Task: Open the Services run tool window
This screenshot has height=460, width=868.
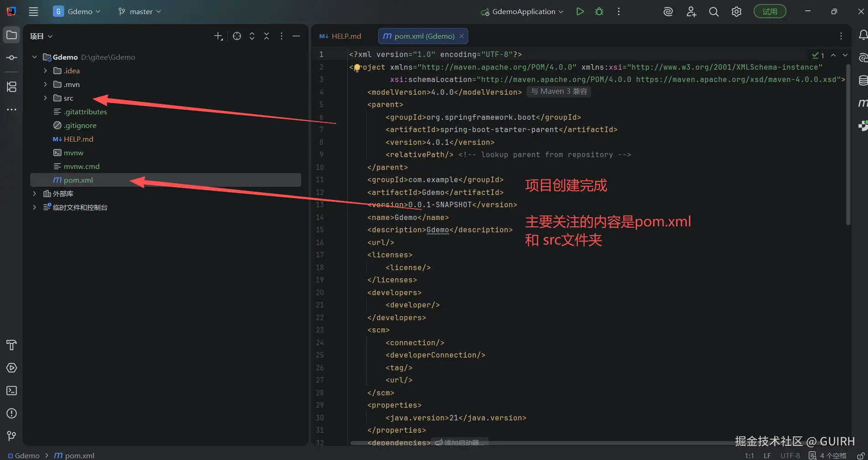Action: click(x=11, y=368)
